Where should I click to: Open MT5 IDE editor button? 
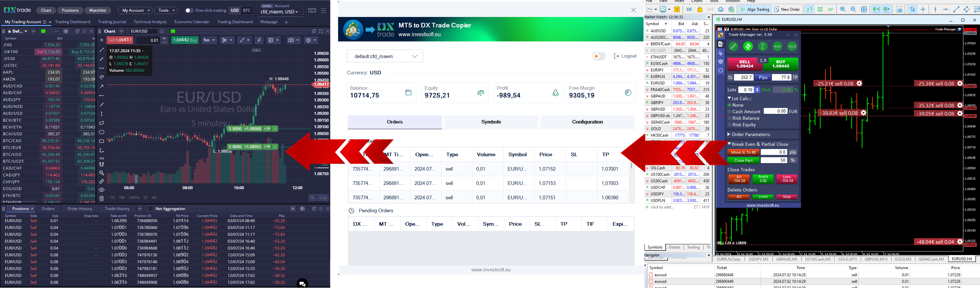(x=689, y=9)
